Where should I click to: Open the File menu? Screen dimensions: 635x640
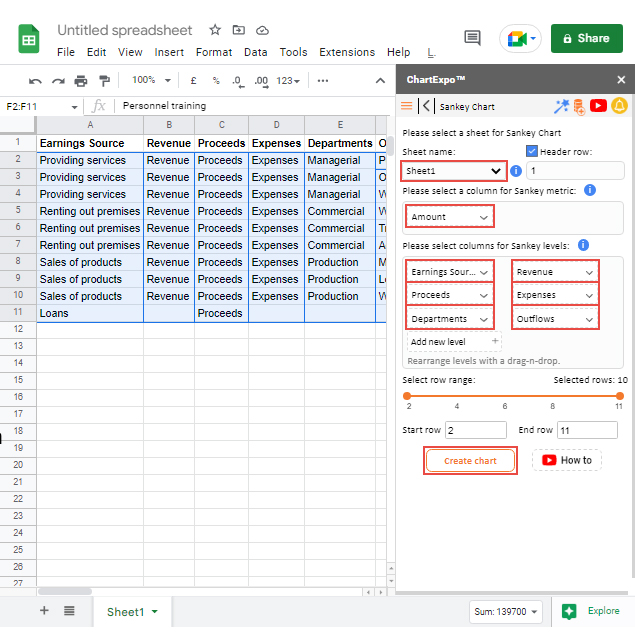[x=66, y=53]
